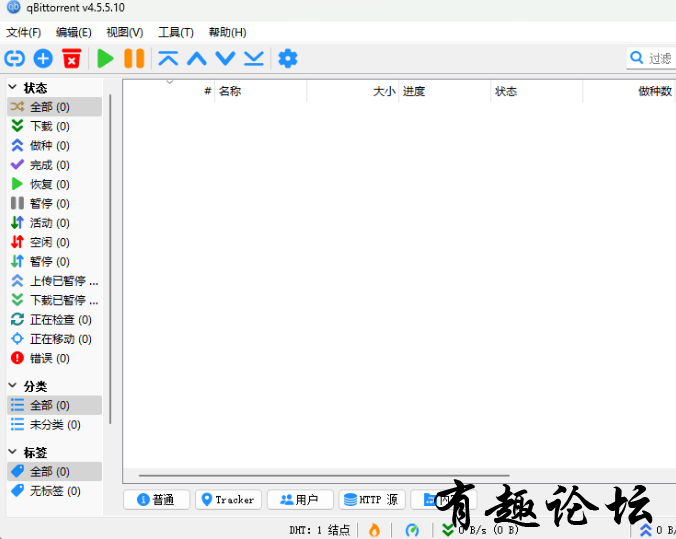Select the 未分类 (0) category

(x=55, y=425)
